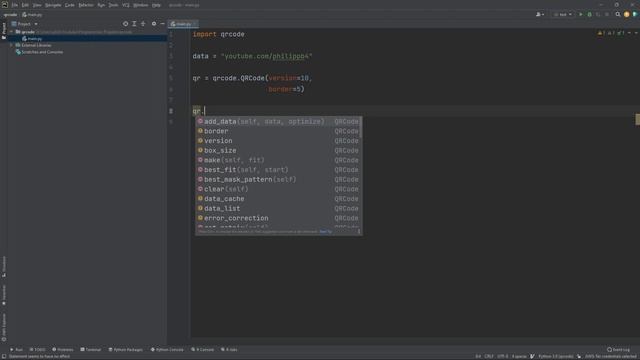Image resolution: width=640 pixels, height=360 pixels.
Task: Open the run configuration dropdown
Action: pyautogui.click(x=563, y=15)
